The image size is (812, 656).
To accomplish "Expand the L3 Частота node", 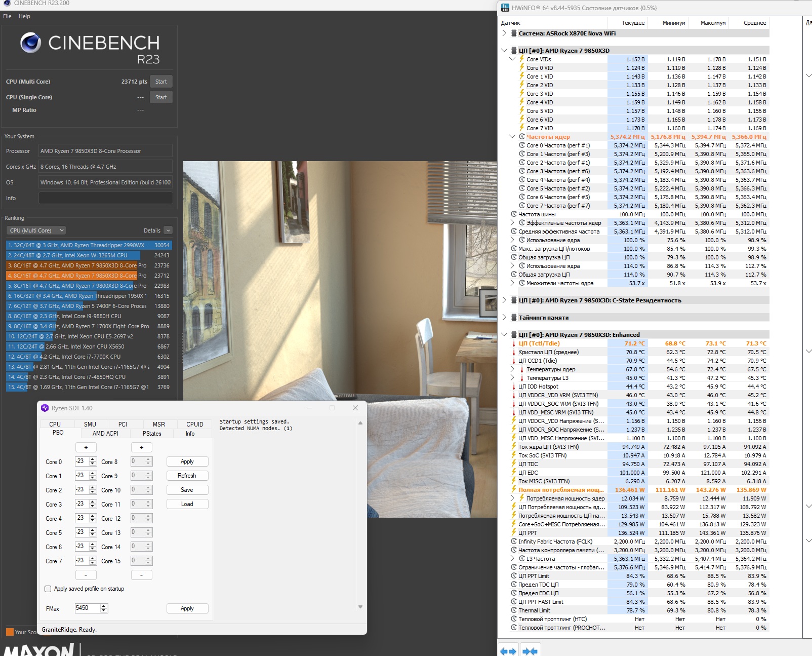I will [x=512, y=559].
